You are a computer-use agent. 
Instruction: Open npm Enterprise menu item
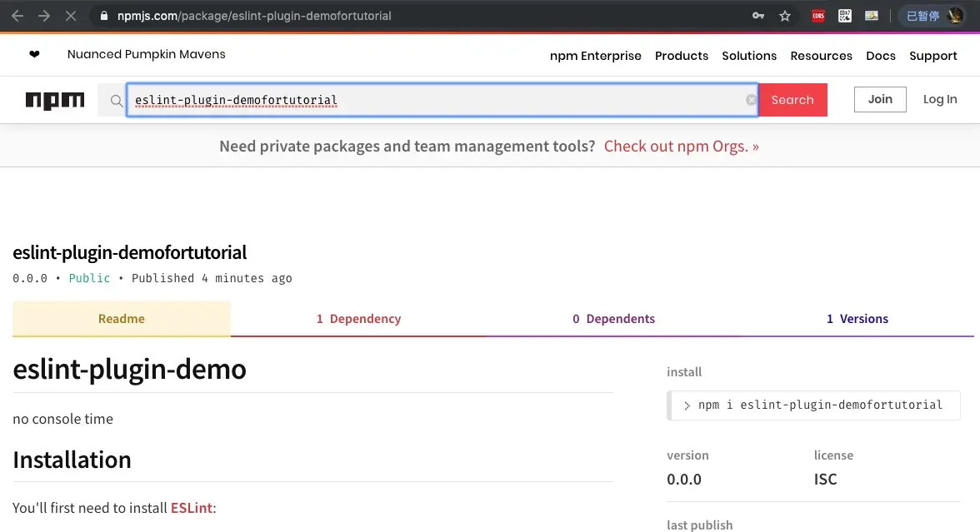point(596,56)
